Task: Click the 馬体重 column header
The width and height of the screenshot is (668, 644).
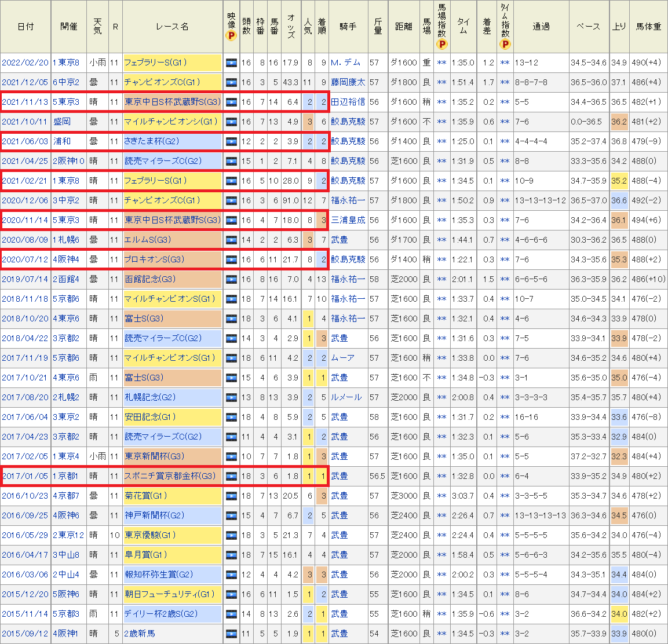Action: [x=648, y=27]
